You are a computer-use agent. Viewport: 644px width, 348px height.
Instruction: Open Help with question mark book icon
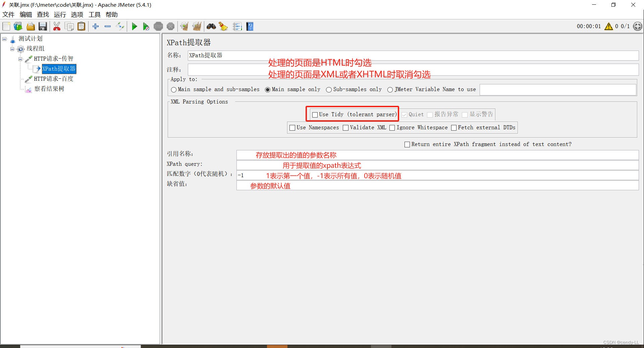coord(250,26)
